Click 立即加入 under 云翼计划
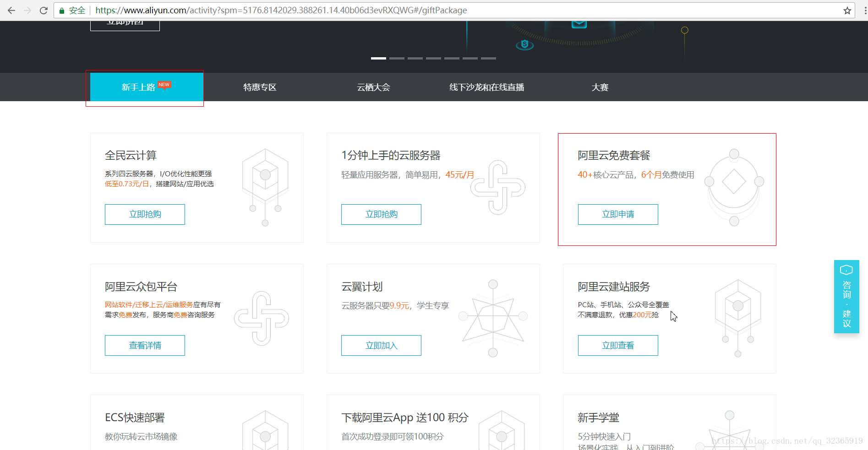 pyautogui.click(x=381, y=345)
